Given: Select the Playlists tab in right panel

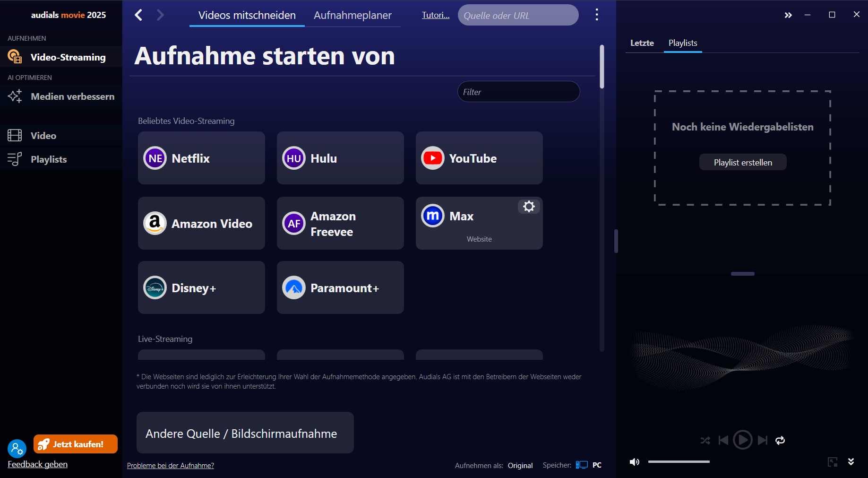Looking at the screenshot, I should pyautogui.click(x=683, y=43).
